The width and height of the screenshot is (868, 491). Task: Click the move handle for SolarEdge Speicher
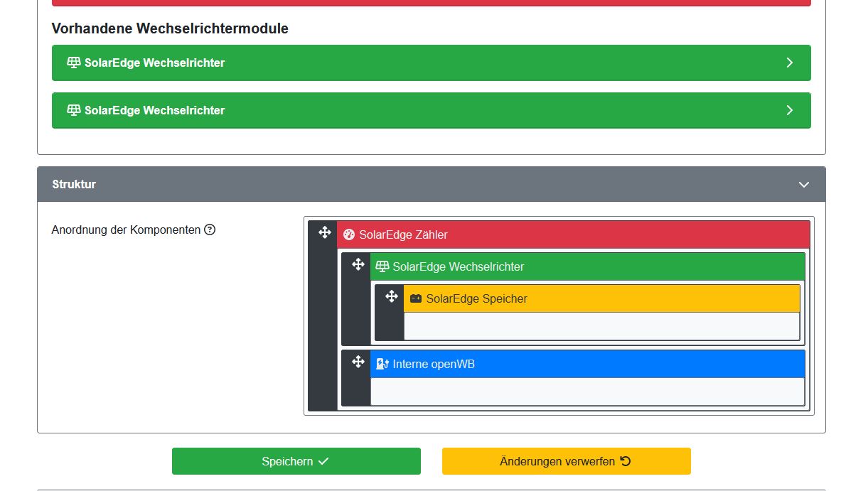point(391,296)
